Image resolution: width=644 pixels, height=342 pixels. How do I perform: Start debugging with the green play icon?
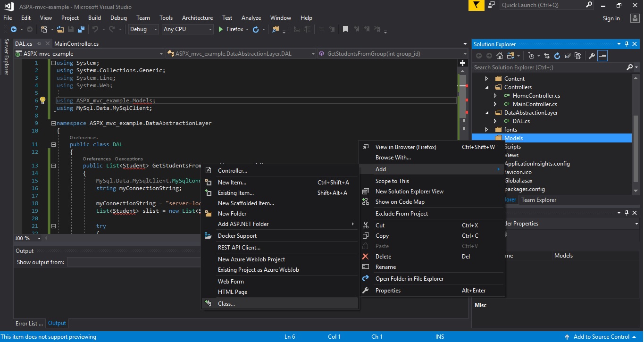click(x=220, y=29)
